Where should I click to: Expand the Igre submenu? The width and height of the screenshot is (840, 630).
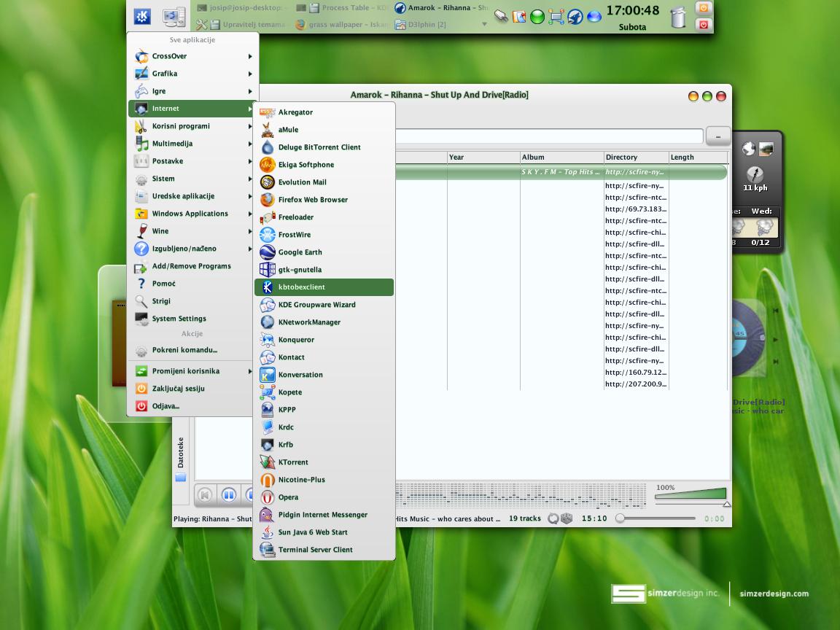[192, 91]
